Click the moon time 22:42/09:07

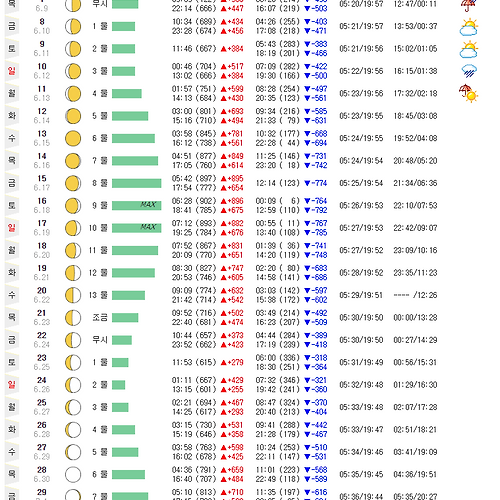[415, 228]
